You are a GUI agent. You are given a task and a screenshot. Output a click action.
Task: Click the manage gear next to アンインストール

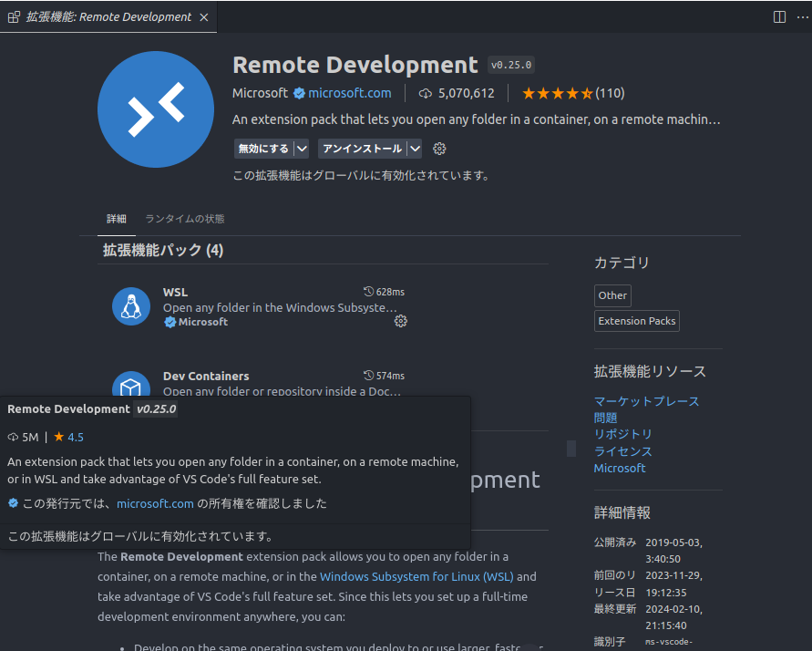pyautogui.click(x=439, y=150)
